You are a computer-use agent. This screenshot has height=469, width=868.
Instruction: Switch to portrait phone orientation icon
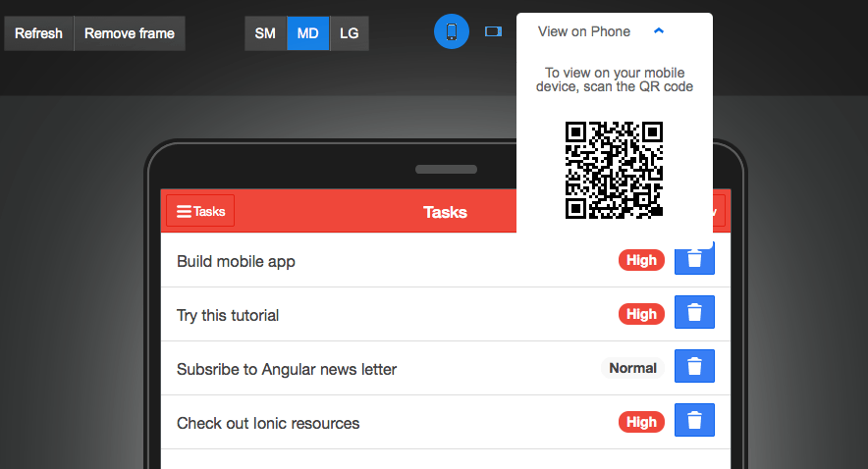(x=452, y=31)
